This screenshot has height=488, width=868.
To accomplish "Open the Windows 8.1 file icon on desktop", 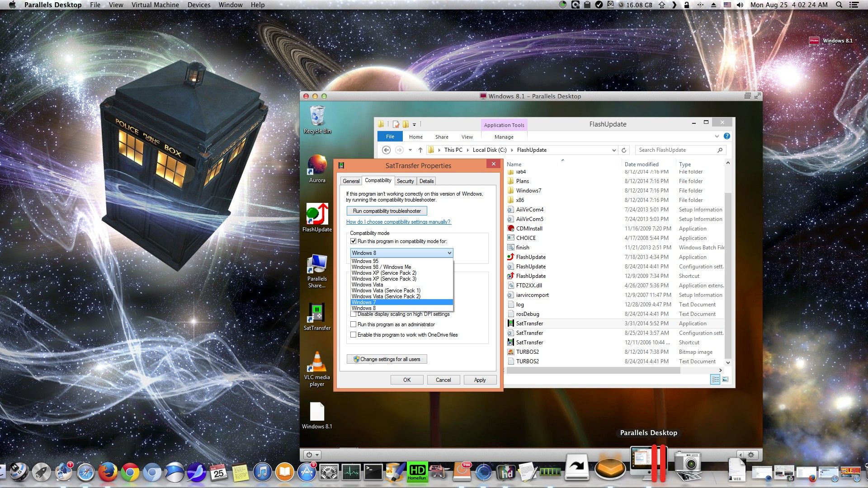I will pyautogui.click(x=317, y=416).
